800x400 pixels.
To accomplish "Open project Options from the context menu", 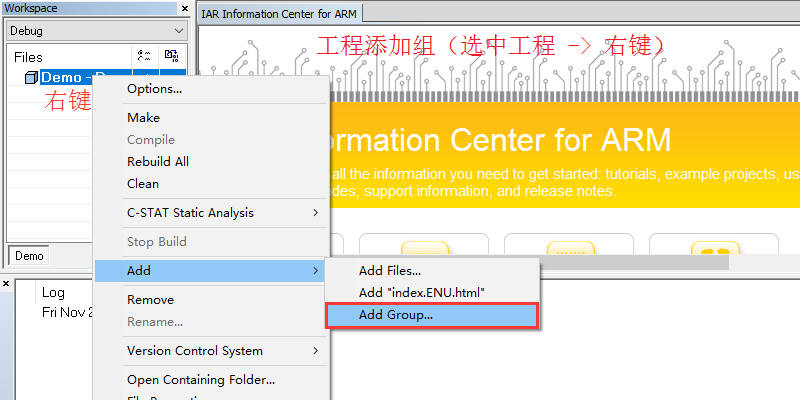I will click(154, 88).
